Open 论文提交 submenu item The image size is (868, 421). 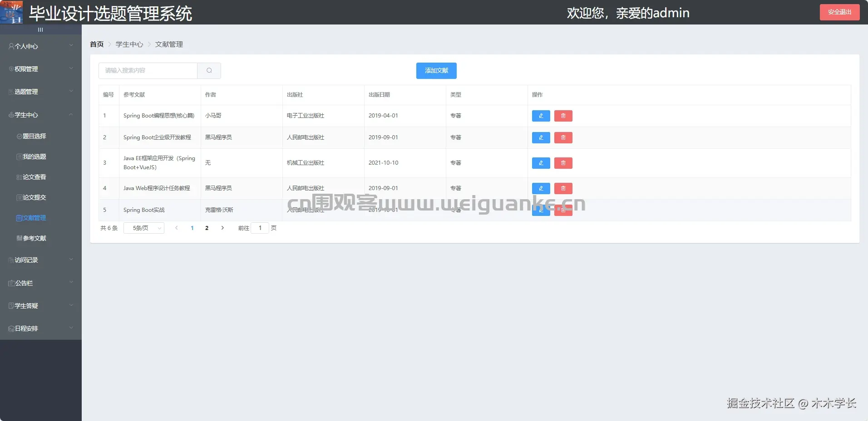coord(41,197)
